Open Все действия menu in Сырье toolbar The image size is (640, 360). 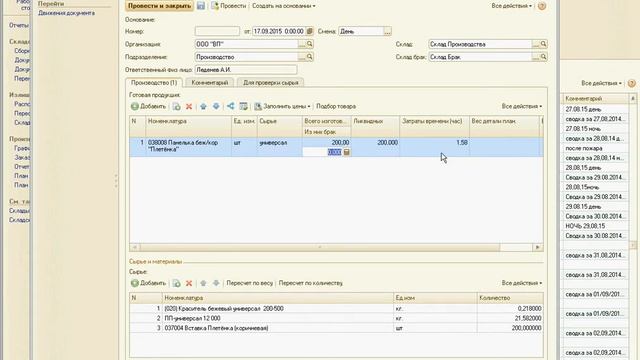tap(522, 283)
